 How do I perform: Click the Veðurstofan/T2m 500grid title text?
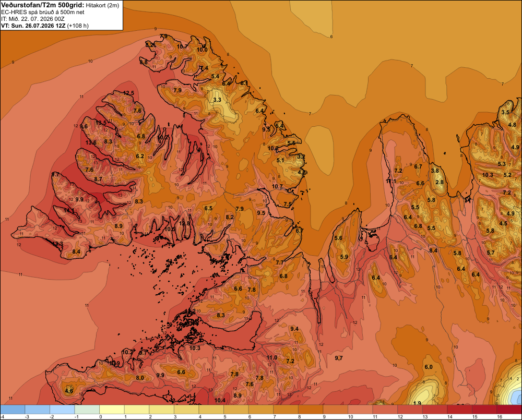tap(43, 5)
